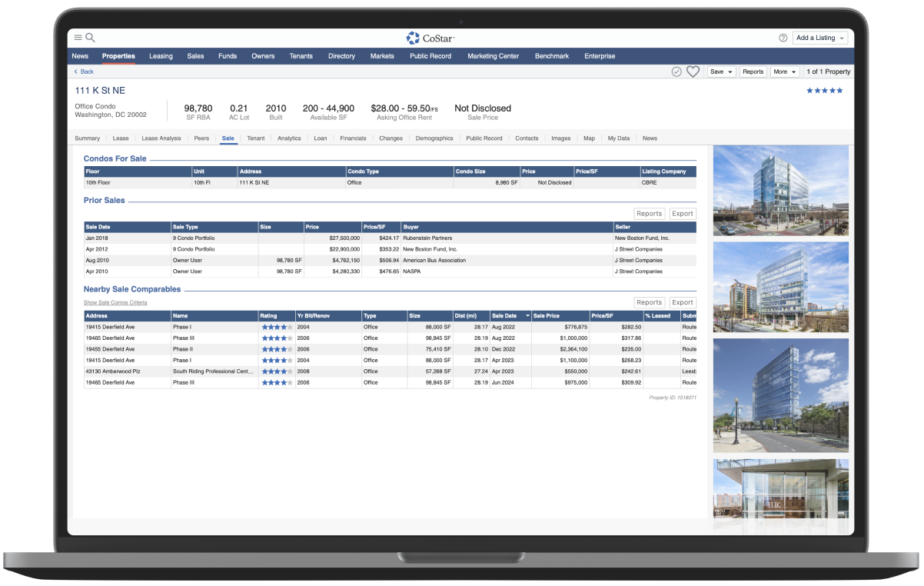This screenshot has width=924, height=586.
Task: Click the heart favorite icon
Action: coord(693,72)
